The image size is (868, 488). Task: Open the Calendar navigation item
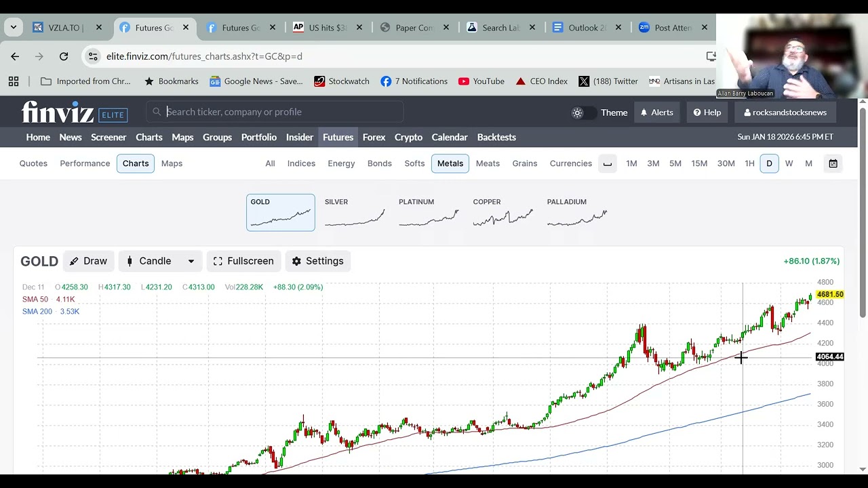[450, 137]
